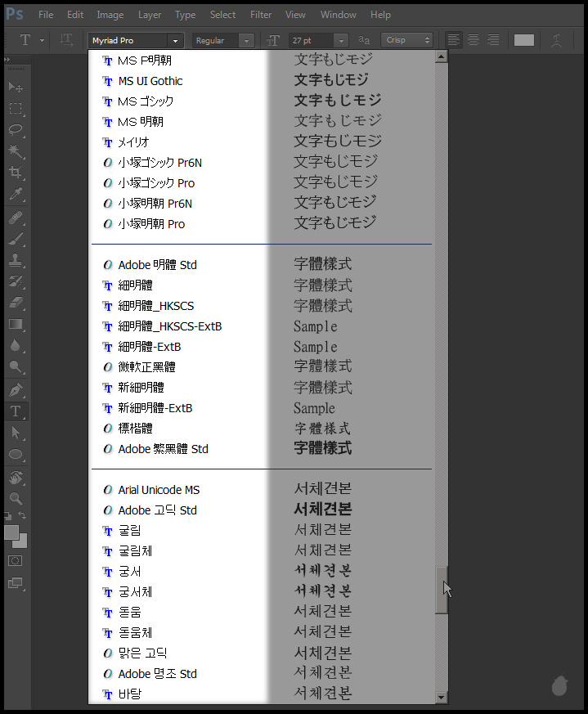
Task: Pick the MS UI Gothic font
Action: pos(150,81)
